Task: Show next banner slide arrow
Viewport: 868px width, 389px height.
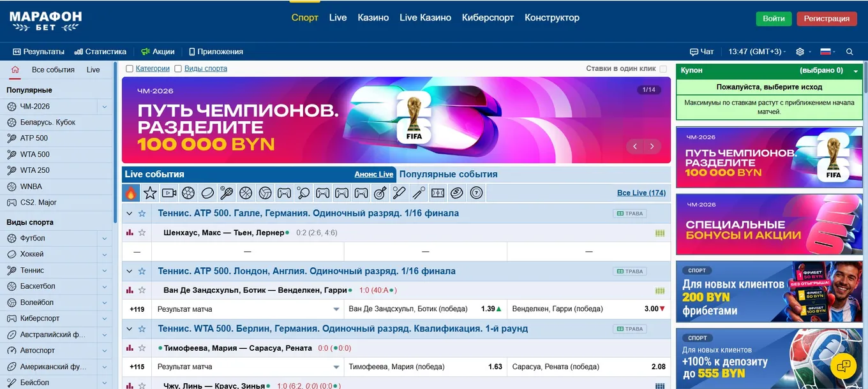Action: [652, 146]
